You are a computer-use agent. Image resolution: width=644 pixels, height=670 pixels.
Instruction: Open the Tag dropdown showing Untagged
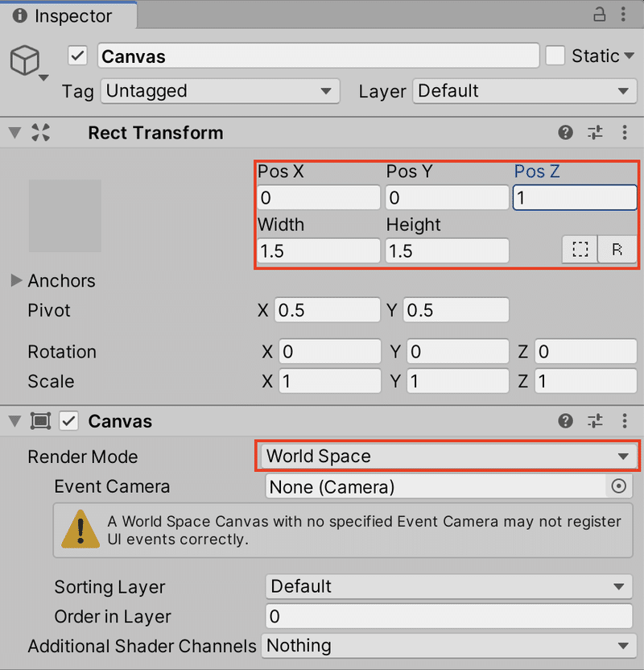[220, 91]
